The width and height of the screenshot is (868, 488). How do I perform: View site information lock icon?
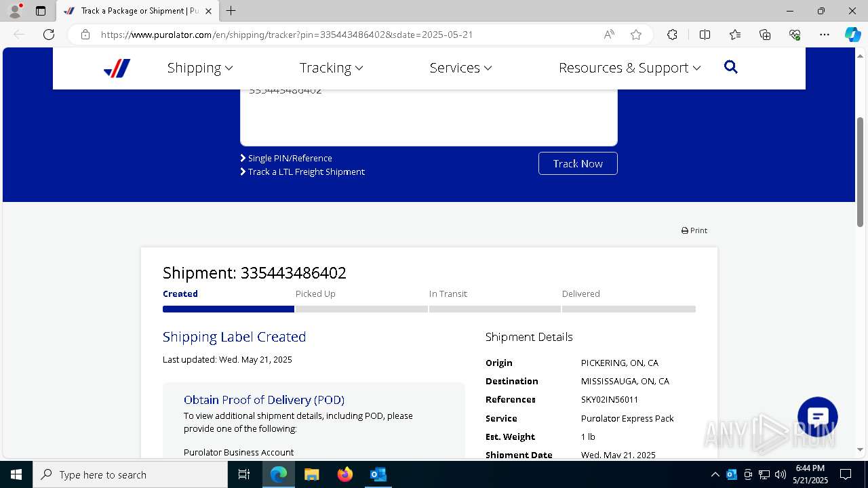click(x=85, y=35)
